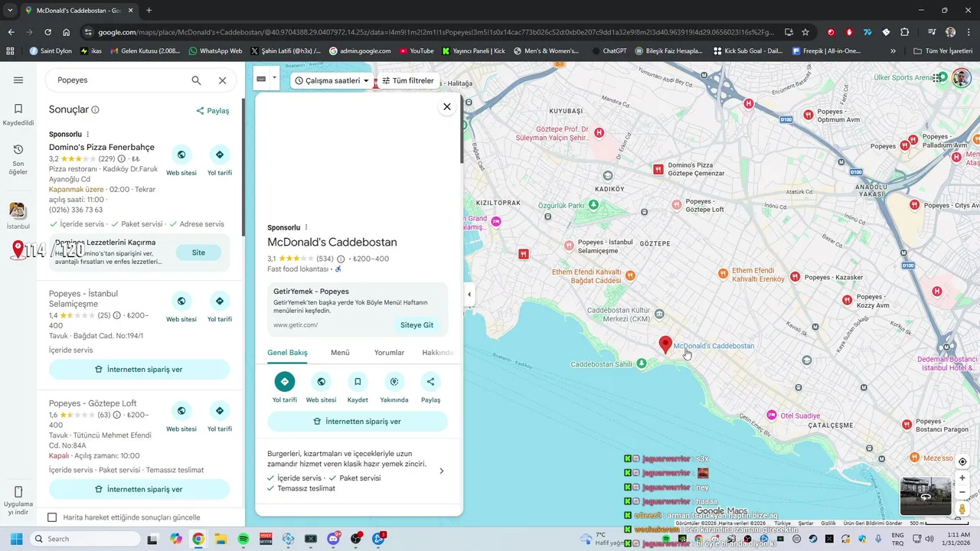980x551 pixels.
Task: Share McDonald's Caddebostan with Paylaş icon
Action: pyautogui.click(x=430, y=381)
